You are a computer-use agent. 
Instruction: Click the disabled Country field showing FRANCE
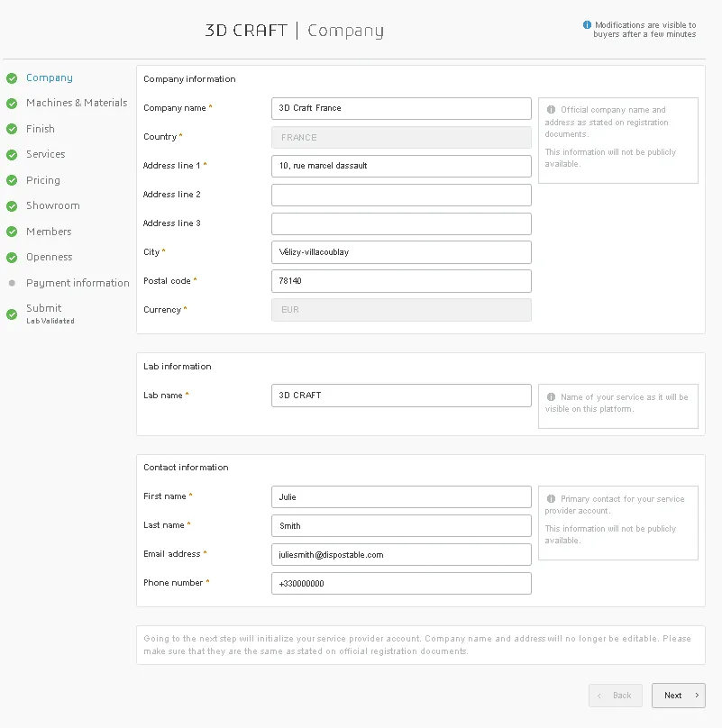(x=401, y=137)
